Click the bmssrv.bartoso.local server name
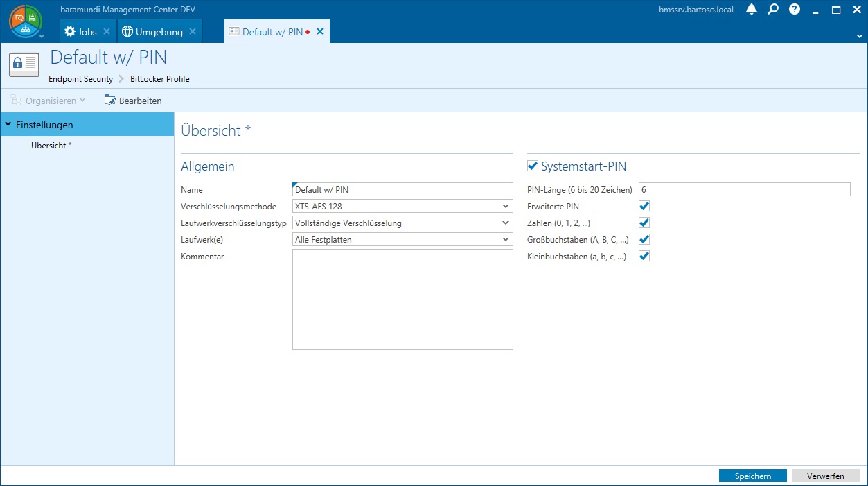This screenshot has height=486, width=868. [696, 10]
